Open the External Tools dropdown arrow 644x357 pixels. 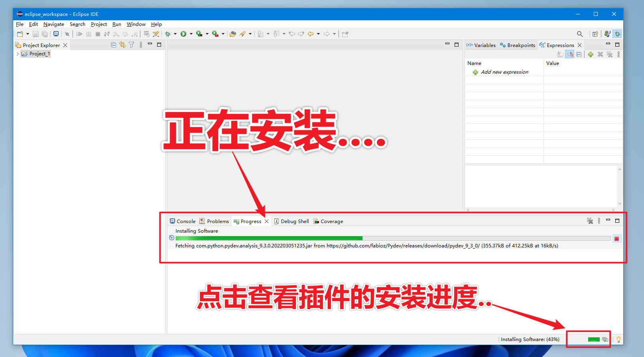(223, 34)
